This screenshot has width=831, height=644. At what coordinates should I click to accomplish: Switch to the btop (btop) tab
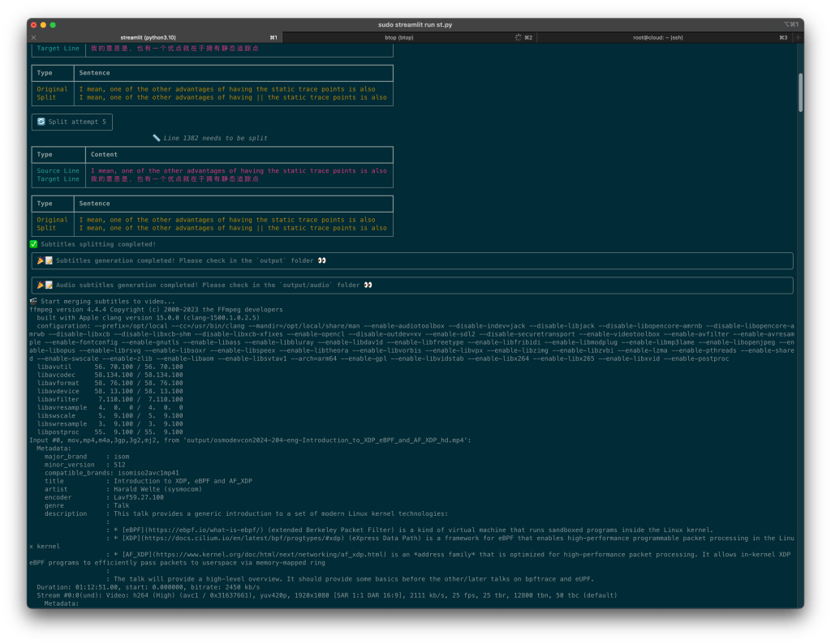398,37
